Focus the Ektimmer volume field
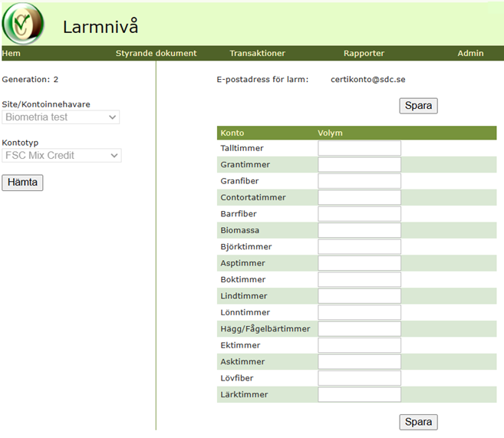This screenshot has height=438, width=504. (x=359, y=345)
